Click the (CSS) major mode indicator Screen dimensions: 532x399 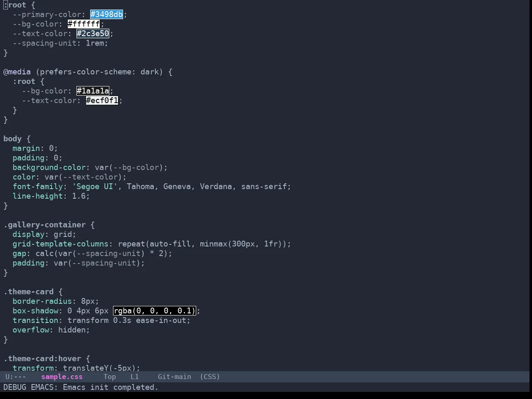click(x=210, y=377)
